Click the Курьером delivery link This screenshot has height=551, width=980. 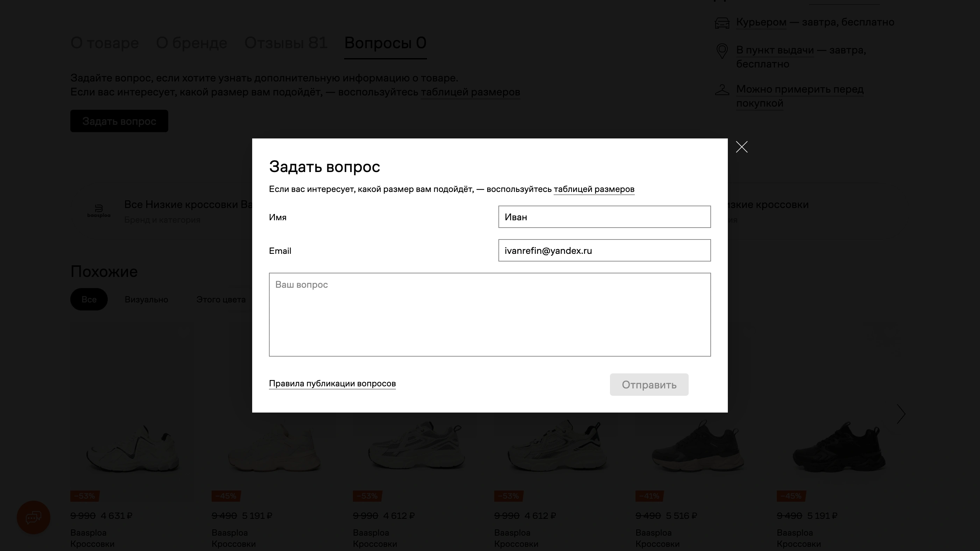point(761,22)
